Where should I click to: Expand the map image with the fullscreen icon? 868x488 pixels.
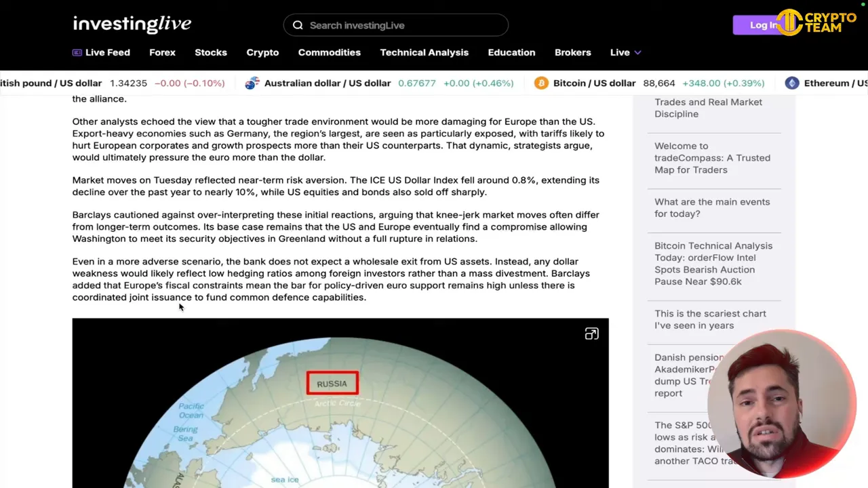coord(591,333)
